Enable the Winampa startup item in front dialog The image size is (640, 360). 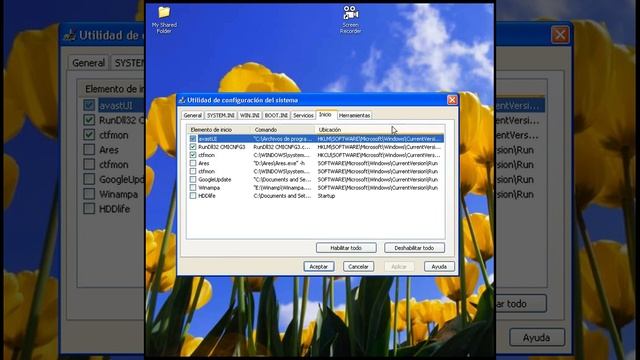193,188
